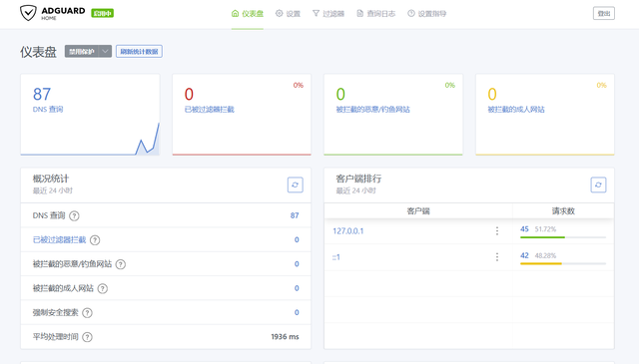Click client 127.0.0.1 link
This screenshot has width=639, height=364.
click(x=348, y=230)
